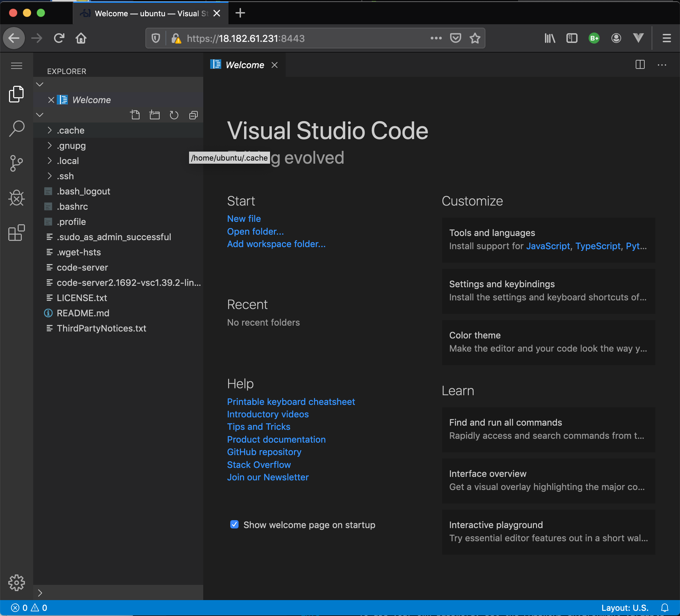This screenshot has height=616, width=680.
Task: Go back in Firefox
Action: 14,38
